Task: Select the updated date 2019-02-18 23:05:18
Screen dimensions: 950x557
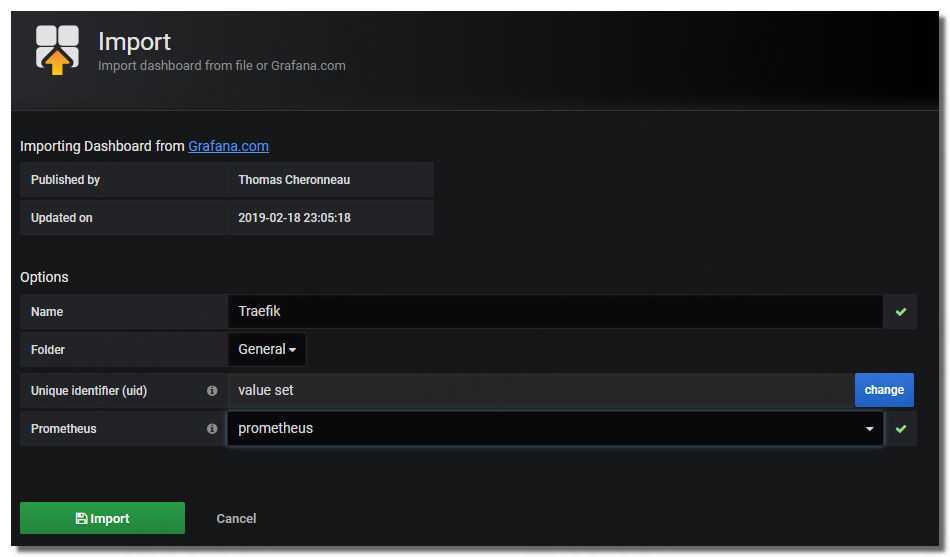Action: tap(294, 218)
